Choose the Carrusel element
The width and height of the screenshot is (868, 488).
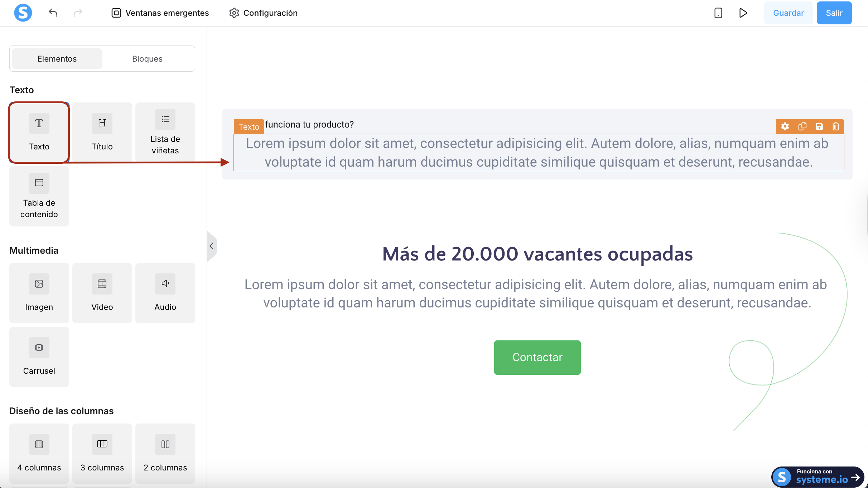(39, 357)
